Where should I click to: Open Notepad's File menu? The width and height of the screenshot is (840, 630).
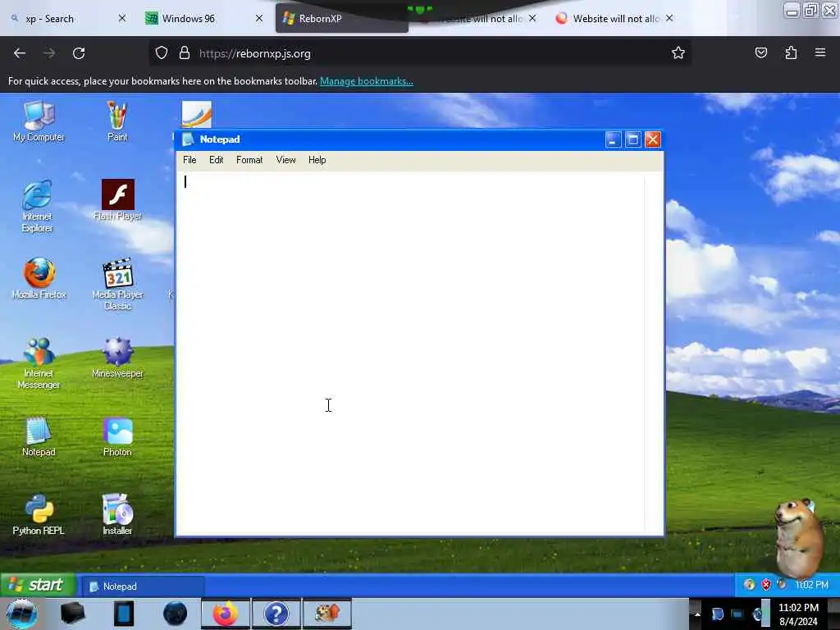[x=189, y=160]
